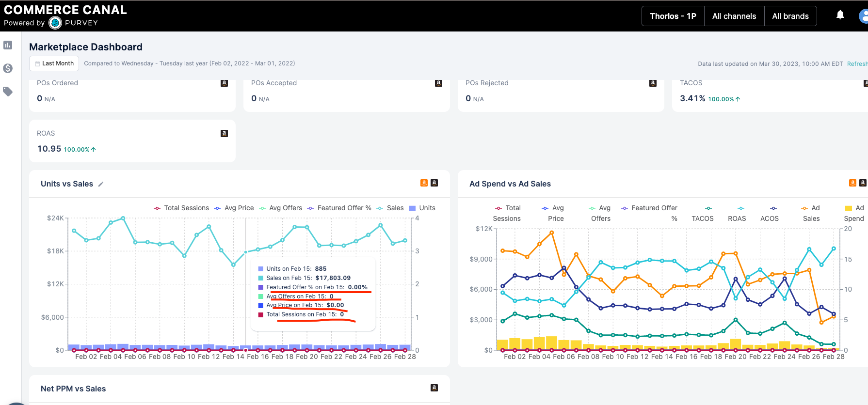Hide the Ad Sales series in Ad Spend chart
Image resolution: width=868 pixels, height=405 pixels.
click(810, 213)
